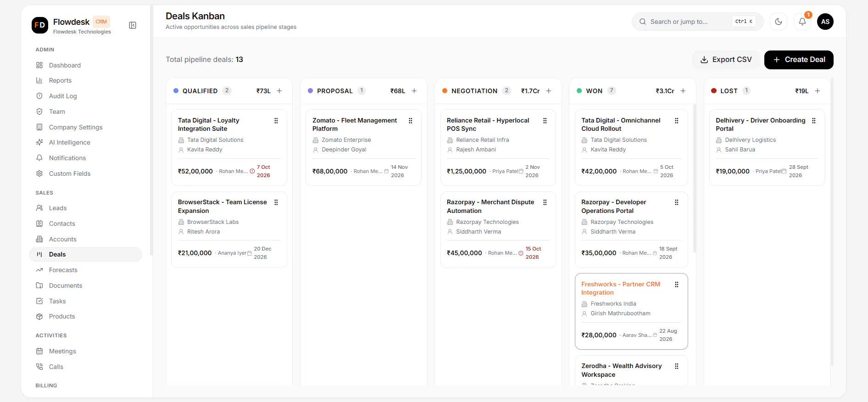This screenshot has width=868, height=402.
Task: Go to Audit Log page
Action: pos(85,96)
